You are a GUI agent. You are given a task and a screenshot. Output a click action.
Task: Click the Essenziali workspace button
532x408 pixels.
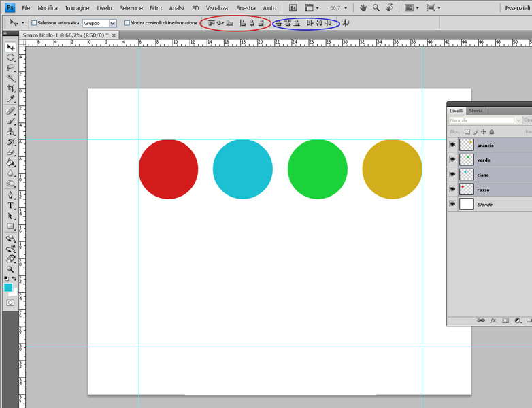(518, 8)
